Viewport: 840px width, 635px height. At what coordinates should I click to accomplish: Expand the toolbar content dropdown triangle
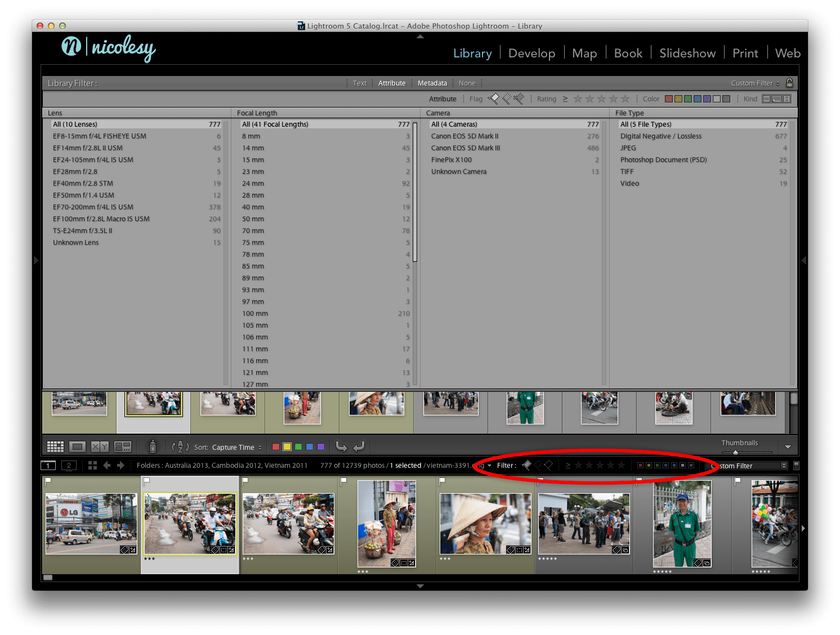click(x=788, y=447)
